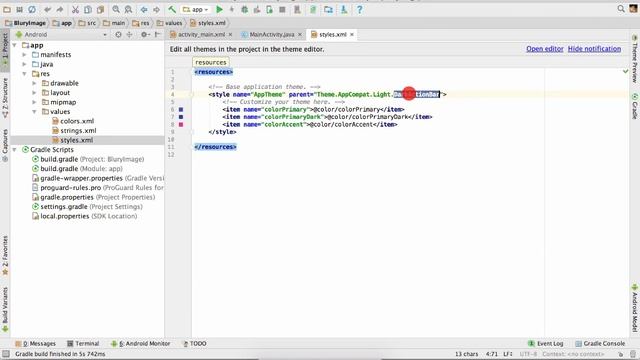Open the Project Structure toolbar icon
The height and width of the screenshot is (360, 640).
point(328,9)
